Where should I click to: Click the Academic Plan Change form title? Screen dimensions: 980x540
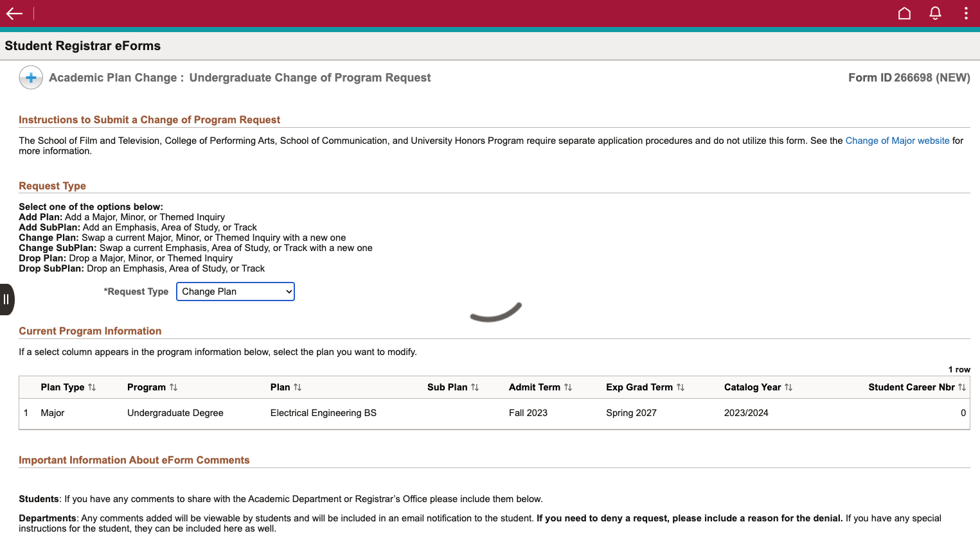click(240, 78)
